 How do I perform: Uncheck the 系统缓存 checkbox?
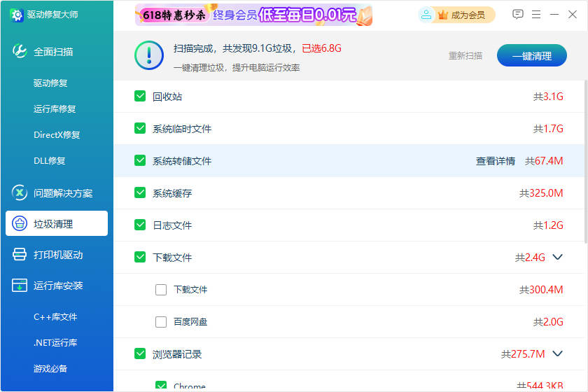coord(140,192)
